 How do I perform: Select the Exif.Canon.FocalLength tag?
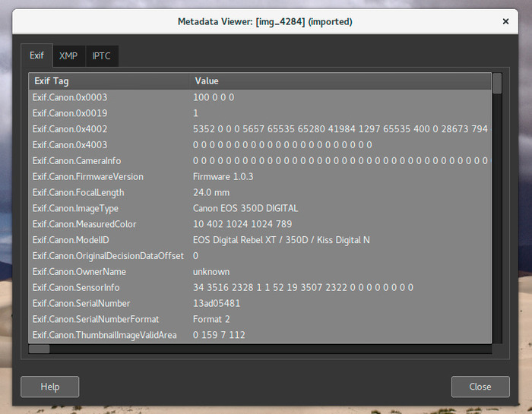pyautogui.click(x=78, y=193)
